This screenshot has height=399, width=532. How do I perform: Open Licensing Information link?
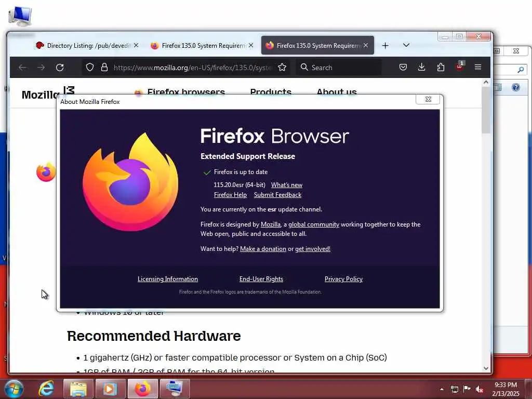pyautogui.click(x=168, y=279)
